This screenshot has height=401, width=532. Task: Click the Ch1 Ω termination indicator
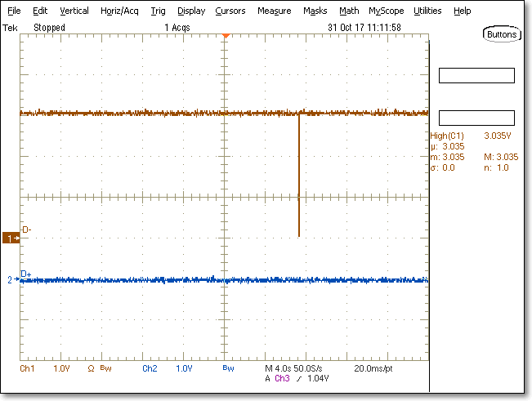pos(91,368)
